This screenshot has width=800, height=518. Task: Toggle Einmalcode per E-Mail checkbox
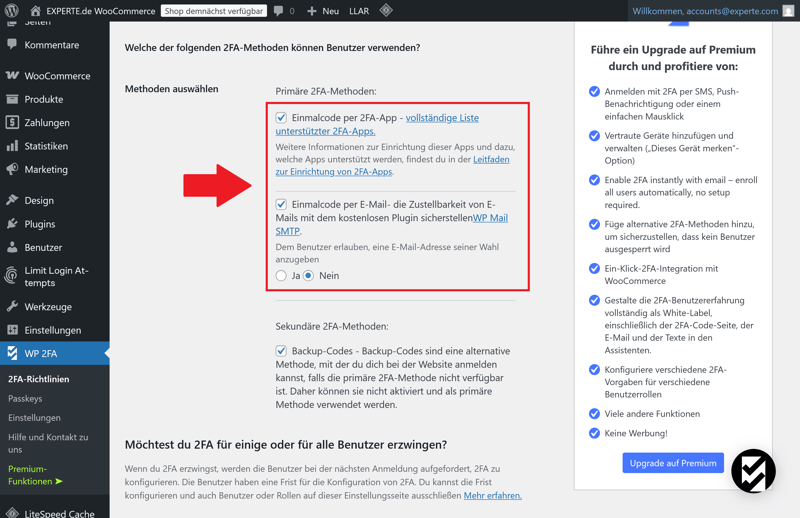click(x=281, y=204)
